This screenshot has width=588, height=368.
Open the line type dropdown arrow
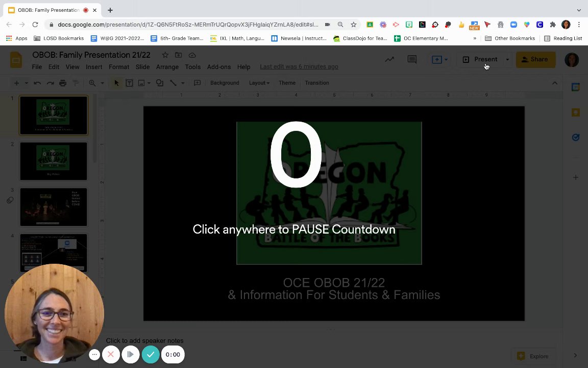[183, 83]
